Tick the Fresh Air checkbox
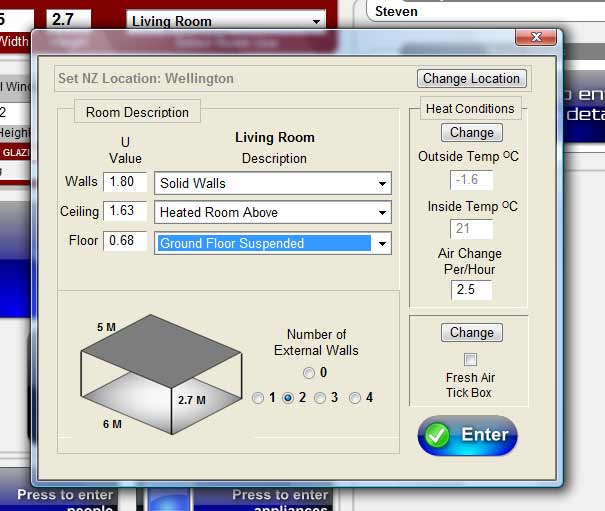 471,359
